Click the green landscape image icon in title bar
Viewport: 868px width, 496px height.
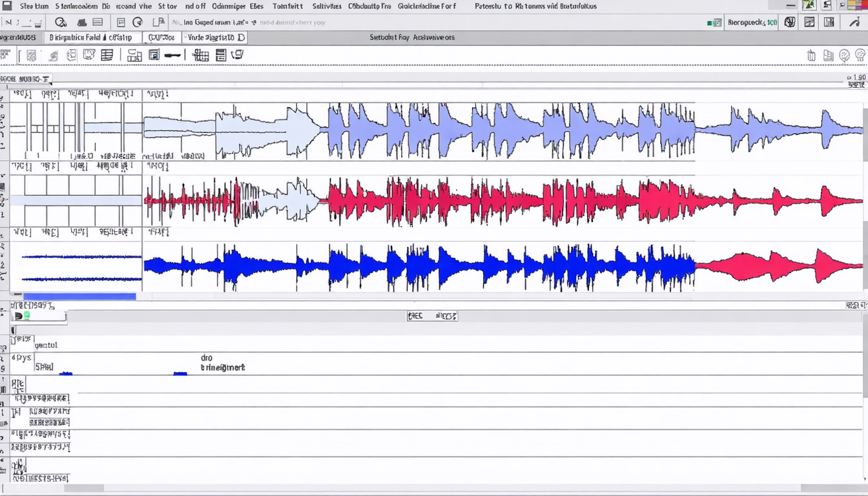click(x=809, y=5)
